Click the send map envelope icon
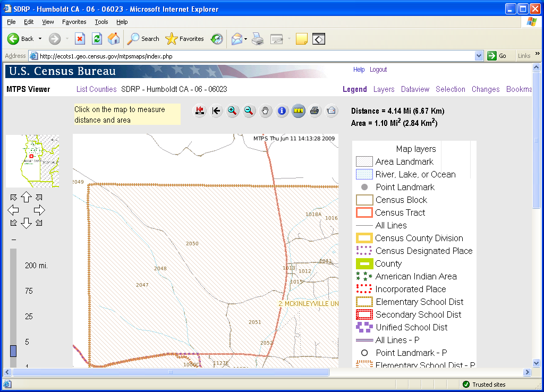The width and height of the screenshot is (544, 392). click(331, 111)
